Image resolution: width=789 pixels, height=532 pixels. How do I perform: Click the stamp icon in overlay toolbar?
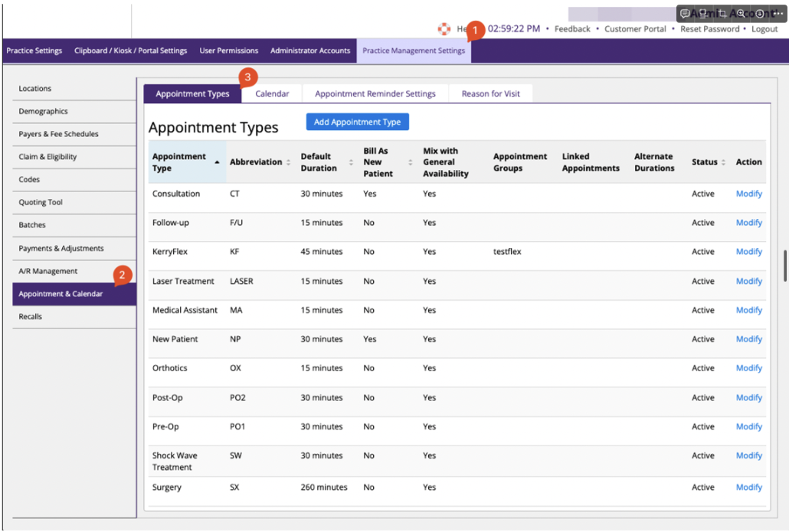[x=703, y=14]
